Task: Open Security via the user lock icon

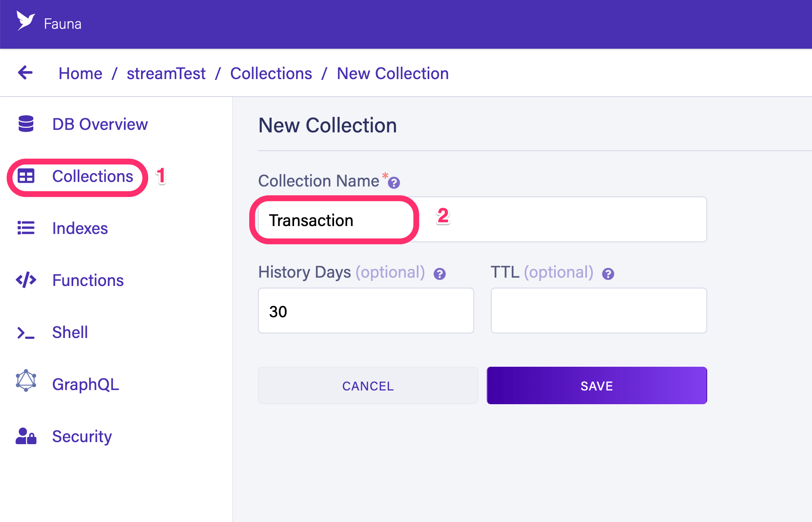Action: pos(26,436)
